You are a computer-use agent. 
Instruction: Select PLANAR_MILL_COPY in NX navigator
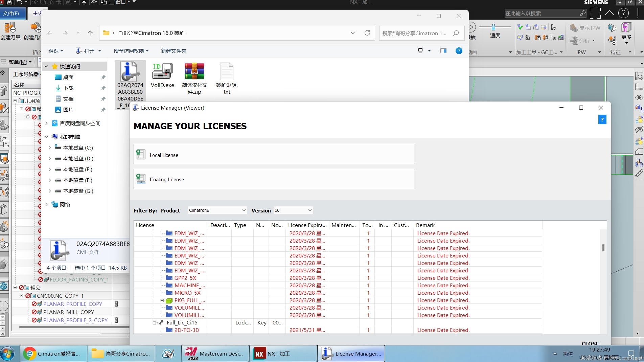tap(69, 312)
